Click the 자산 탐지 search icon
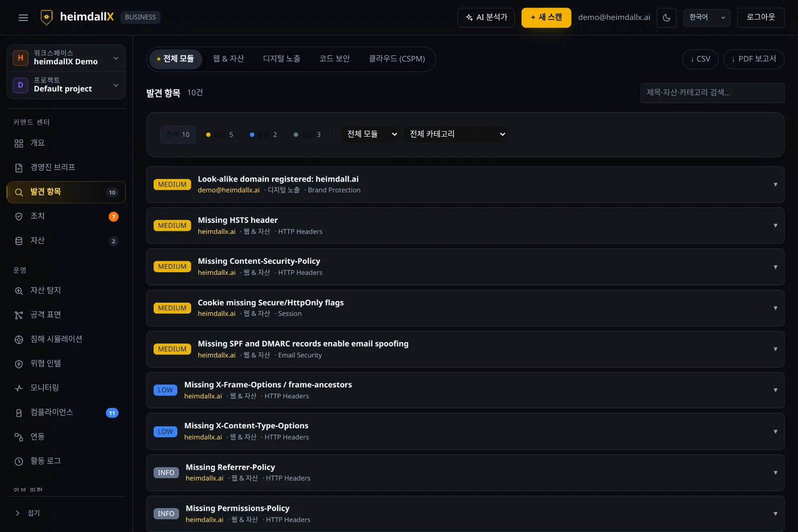This screenshot has width=798, height=532. (19, 291)
